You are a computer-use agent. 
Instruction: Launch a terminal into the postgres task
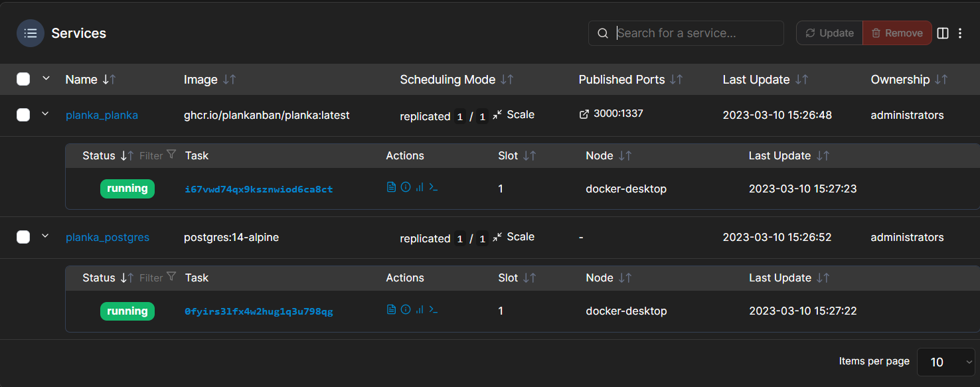tap(434, 309)
